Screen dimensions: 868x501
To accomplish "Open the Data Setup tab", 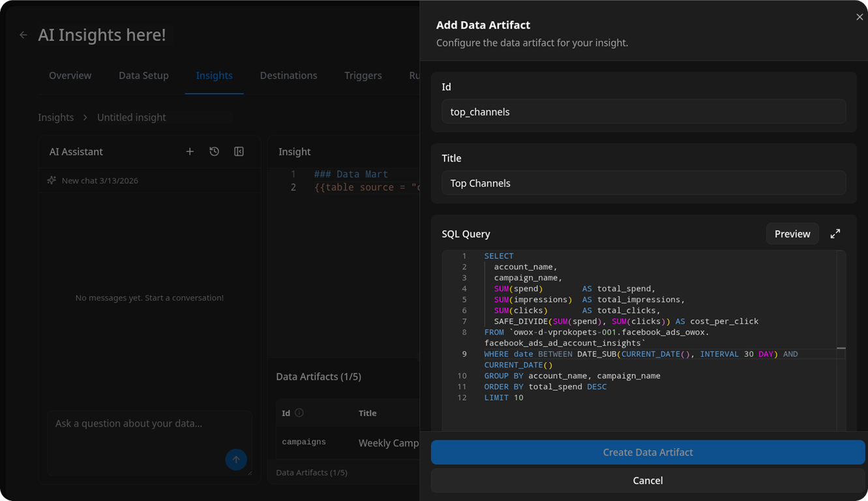I will (x=143, y=75).
